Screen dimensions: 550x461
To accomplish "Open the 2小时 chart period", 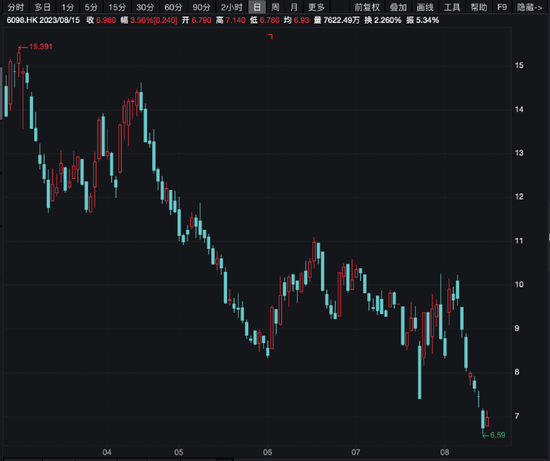I will click(x=231, y=7).
